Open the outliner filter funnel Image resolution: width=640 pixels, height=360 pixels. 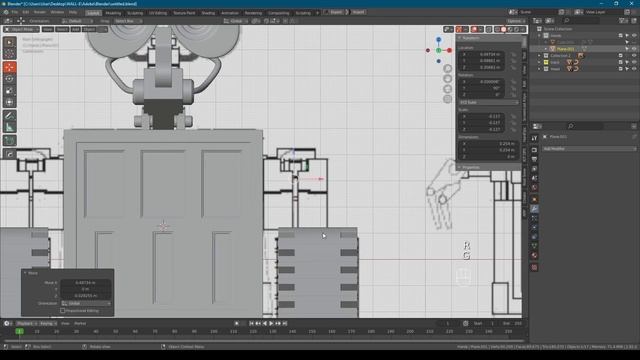(x=623, y=20)
